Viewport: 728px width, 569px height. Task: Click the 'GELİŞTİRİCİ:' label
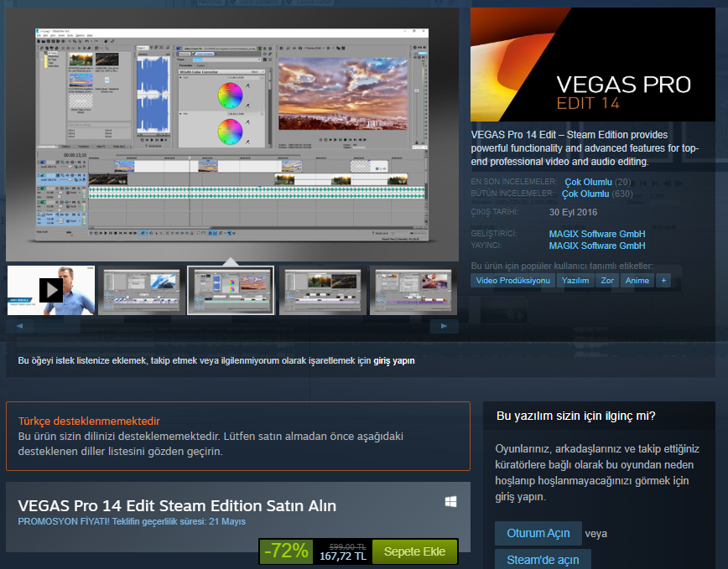point(493,233)
